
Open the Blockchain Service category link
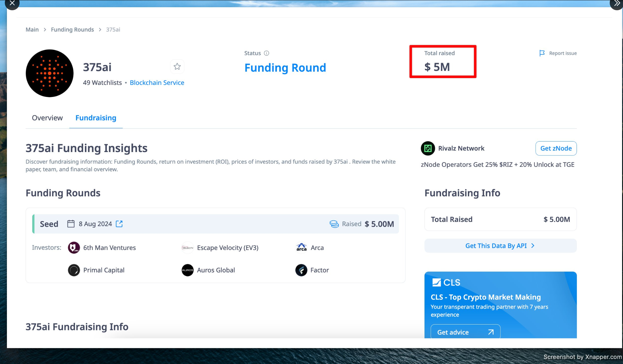pos(157,82)
